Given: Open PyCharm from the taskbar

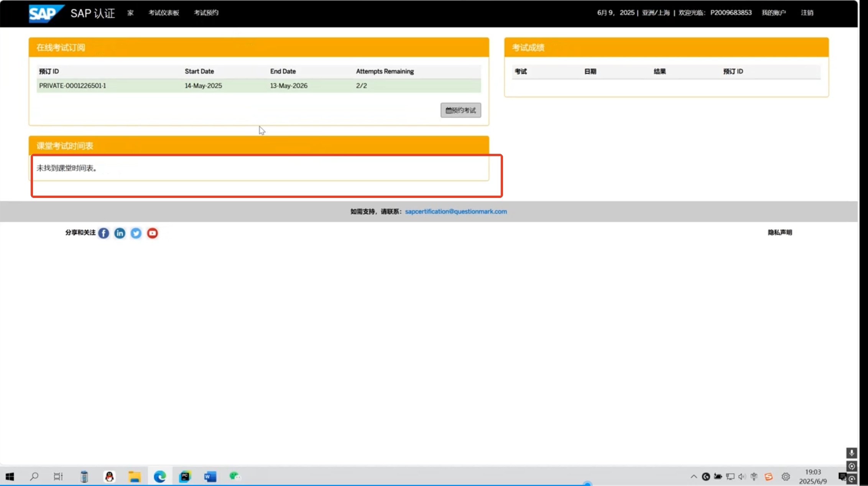Looking at the screenshot, I should [x=185, y=476].
